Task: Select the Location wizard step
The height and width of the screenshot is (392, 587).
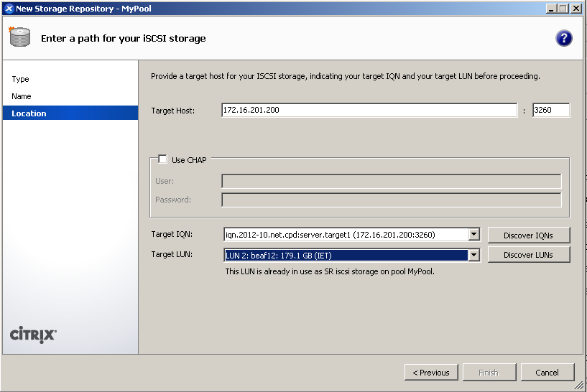Action: click(70, 113)
